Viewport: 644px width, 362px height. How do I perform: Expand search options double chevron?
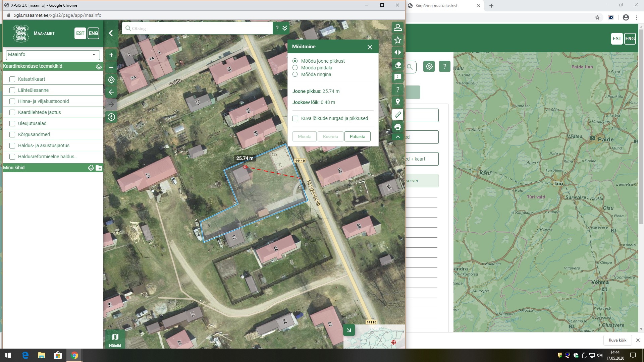tap(285, 28)
